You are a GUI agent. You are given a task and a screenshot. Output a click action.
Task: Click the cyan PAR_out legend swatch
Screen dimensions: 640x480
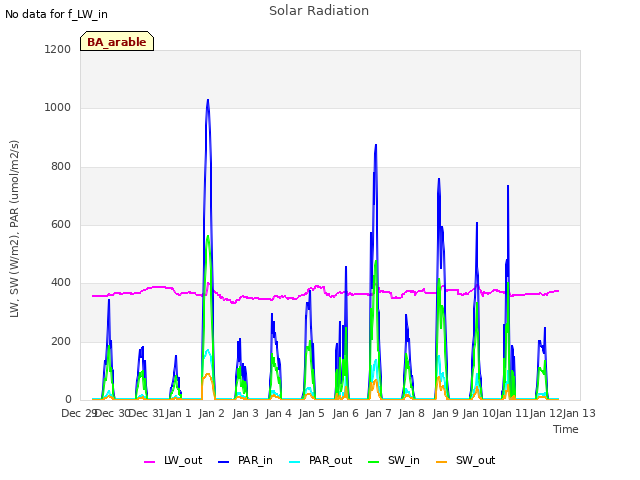click(294, 462)
